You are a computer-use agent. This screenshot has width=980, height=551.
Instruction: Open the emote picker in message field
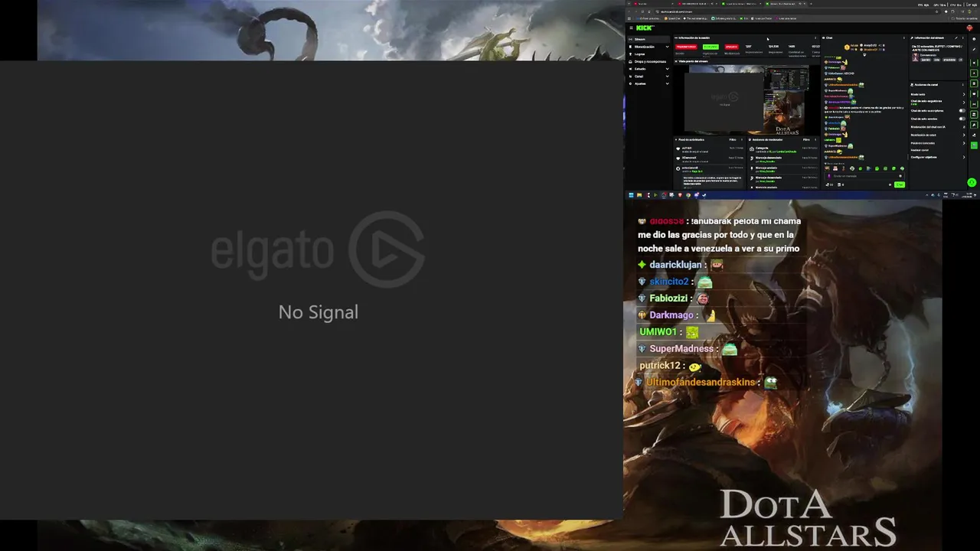tap(900, 176)
